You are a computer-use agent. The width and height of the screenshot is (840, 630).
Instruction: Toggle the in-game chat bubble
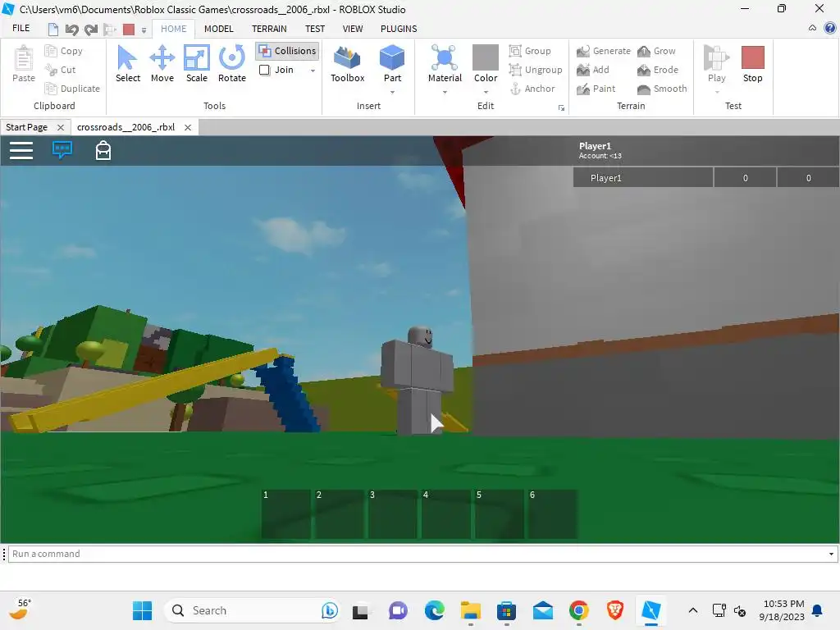(x=62, y=149)
